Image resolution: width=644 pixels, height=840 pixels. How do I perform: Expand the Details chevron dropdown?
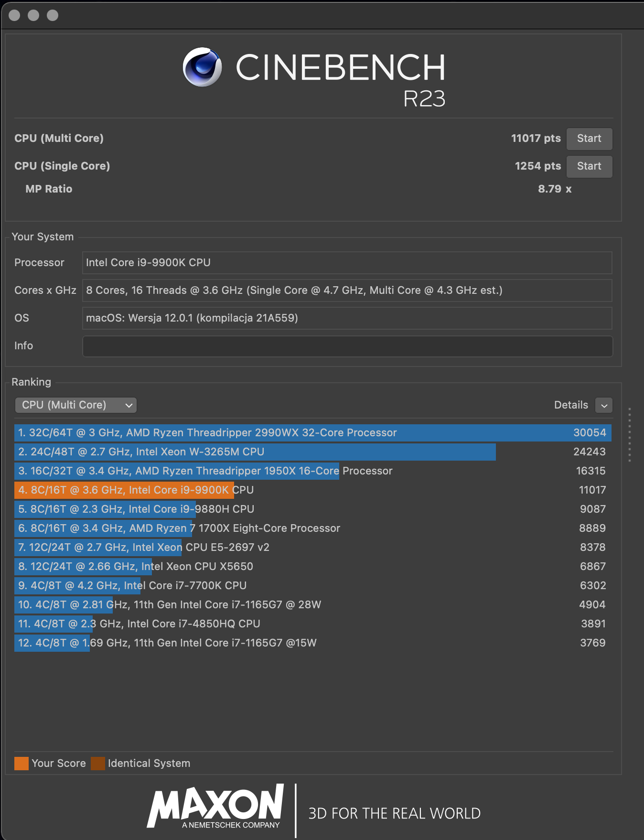pos(604,405)
